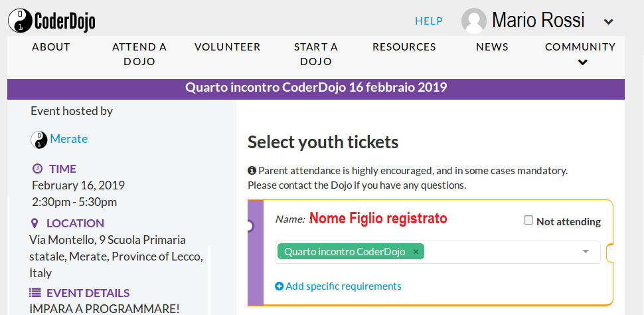Click the info icon near parent attendance note
The width and height of the screenshot is (644, 315).
click(252, 171)
